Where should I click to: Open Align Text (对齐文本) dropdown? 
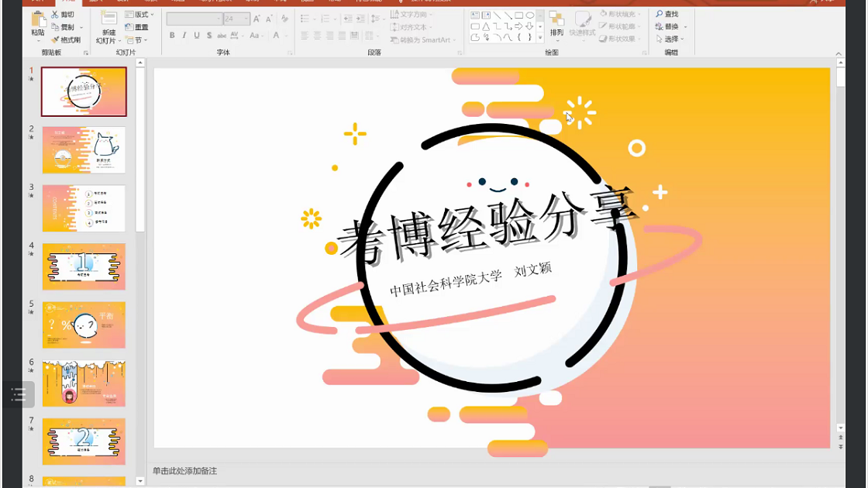click(x=412, y=27)
